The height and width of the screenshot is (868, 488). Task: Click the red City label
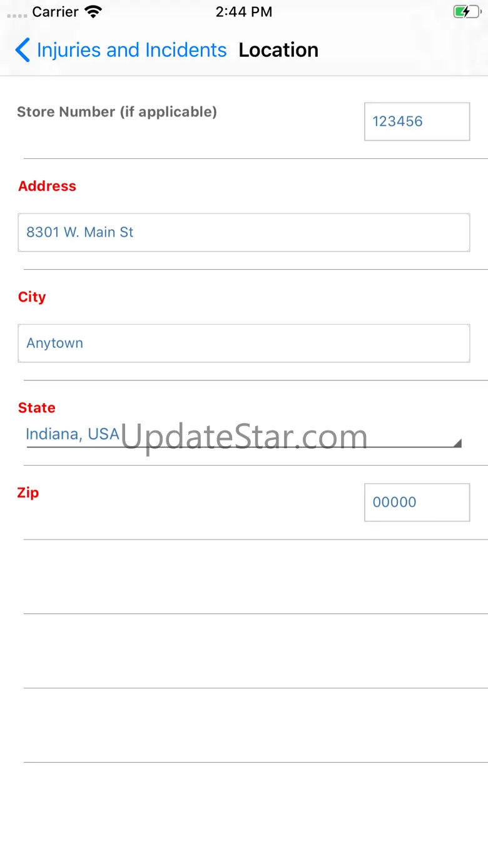tap(32, 297)
